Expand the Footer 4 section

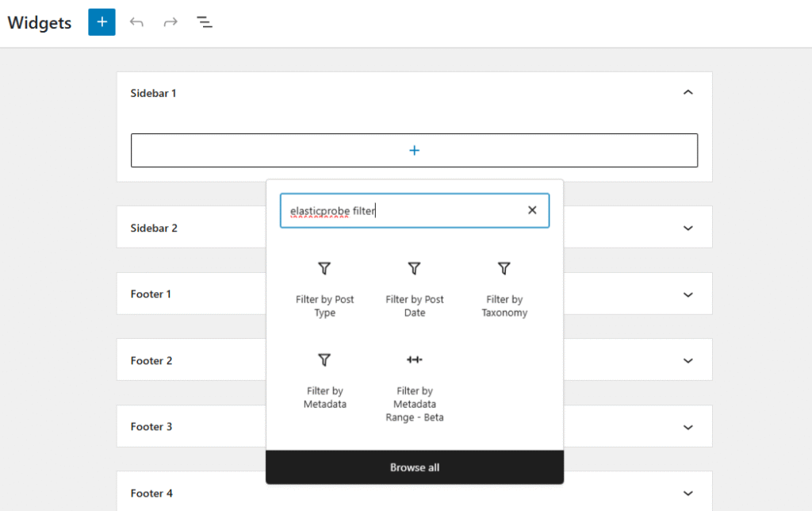click(x=688, y=493)
